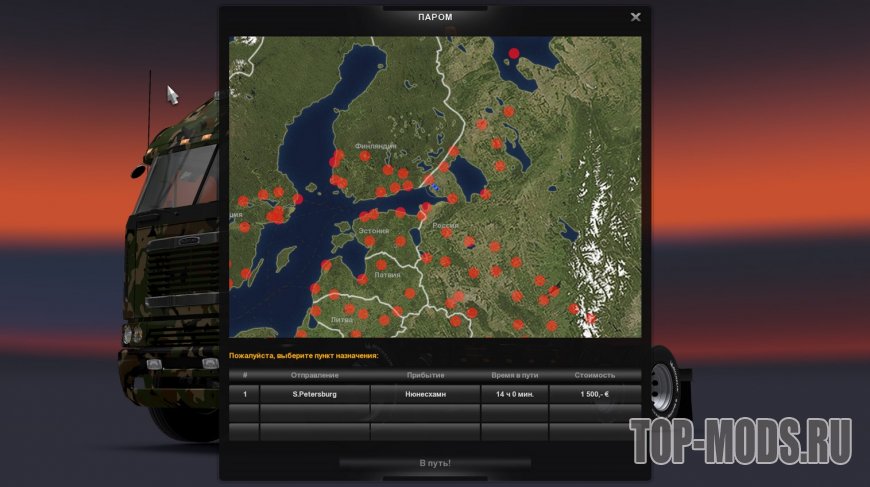
Task: Select the red city marker beneath the Финляндия label
Action: click(x=365, y=156)
